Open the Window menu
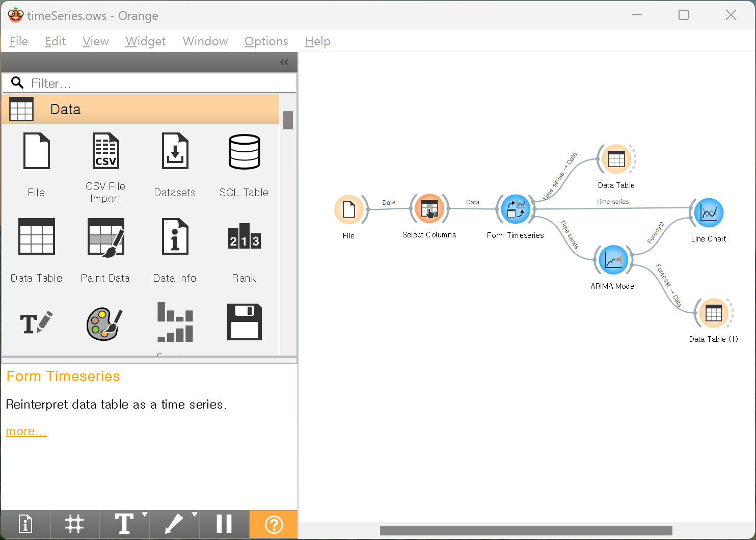Image resolution: width=756 pixels, height=540 pixels. point(205,41)
